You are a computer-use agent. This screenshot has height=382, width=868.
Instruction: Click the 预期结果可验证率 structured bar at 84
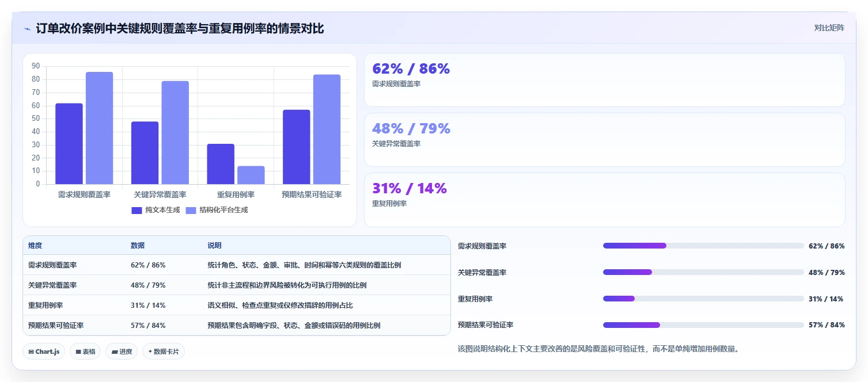click(327, 129)
